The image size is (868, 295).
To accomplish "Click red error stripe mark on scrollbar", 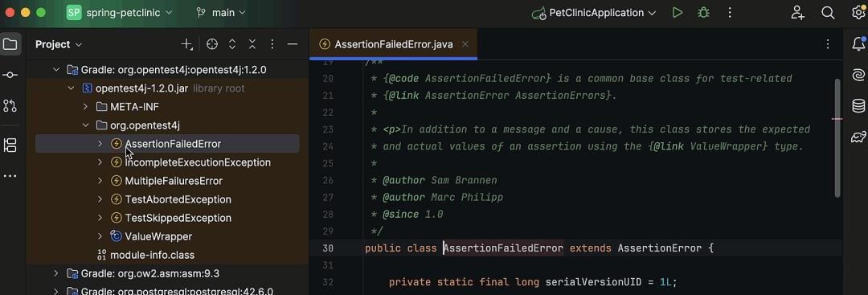I will point(837,119).
